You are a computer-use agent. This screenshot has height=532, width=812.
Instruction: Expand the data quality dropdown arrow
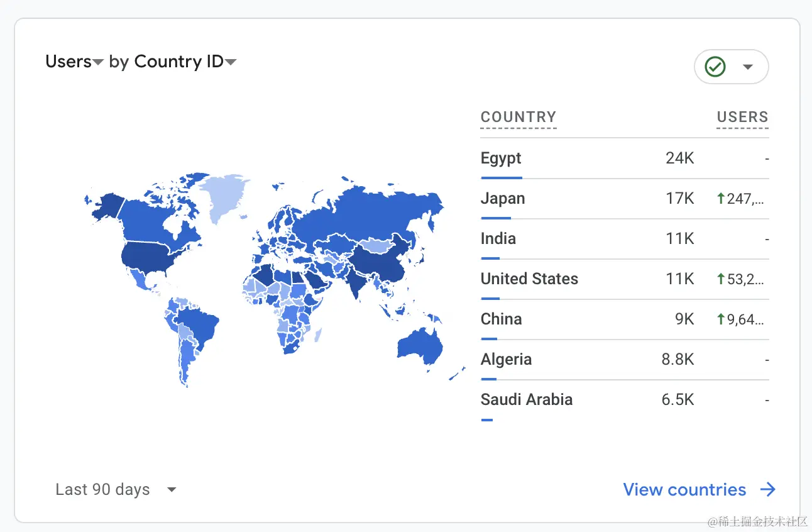coord(748,67)
